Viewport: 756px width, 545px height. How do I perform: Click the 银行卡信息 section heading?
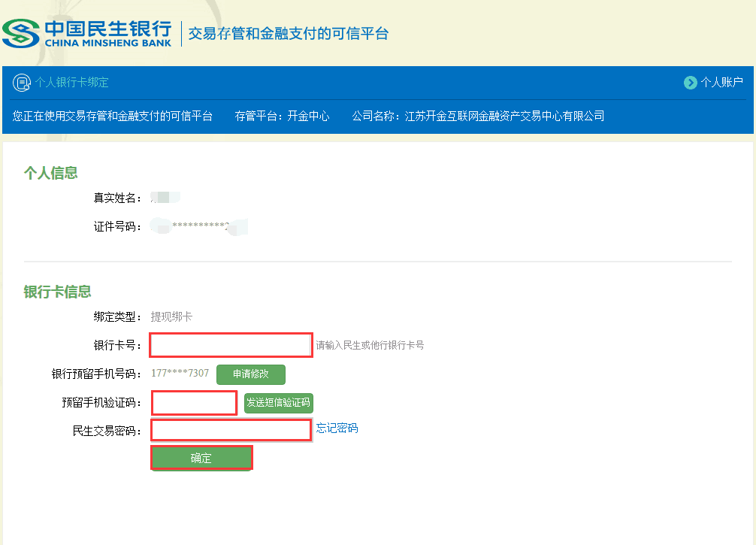tap(57, 292)
